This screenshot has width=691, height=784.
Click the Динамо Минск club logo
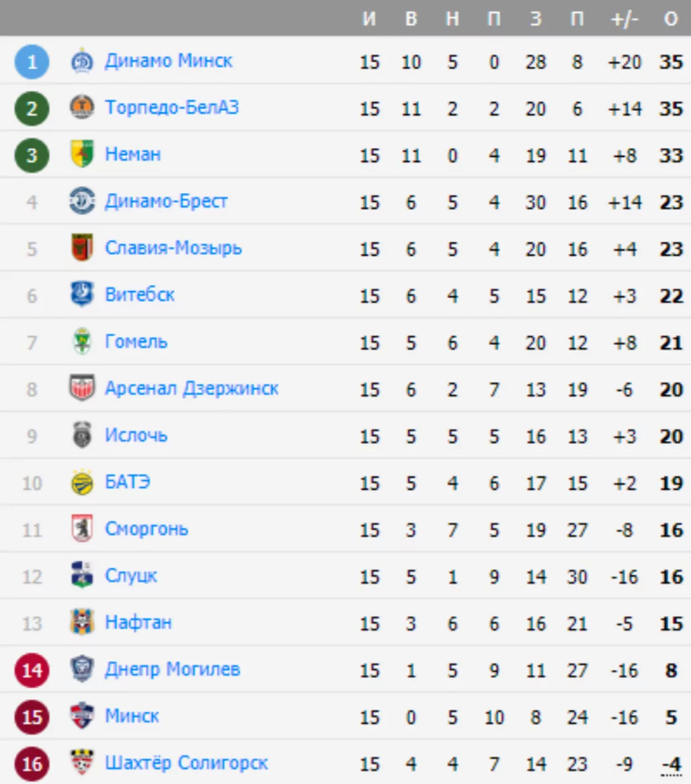pos(82,61)
